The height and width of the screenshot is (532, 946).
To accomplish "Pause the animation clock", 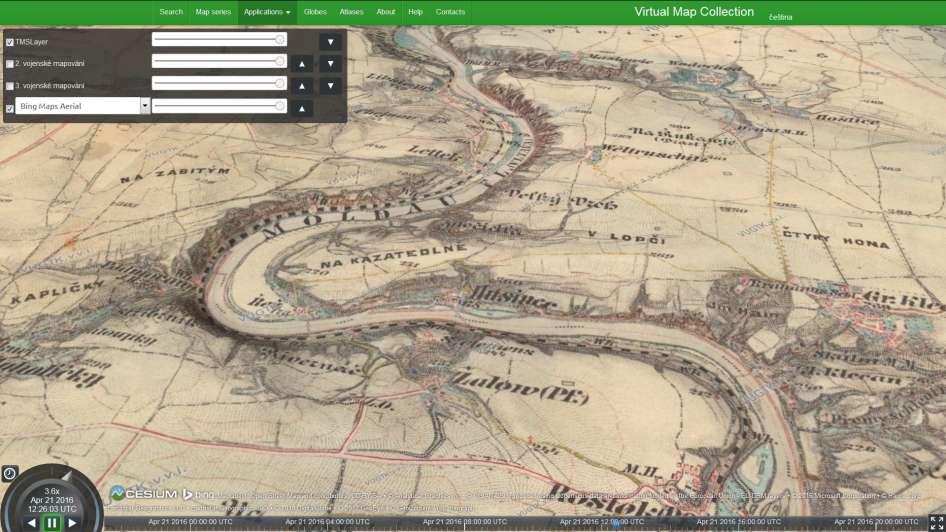I will (x=52, y=523).
